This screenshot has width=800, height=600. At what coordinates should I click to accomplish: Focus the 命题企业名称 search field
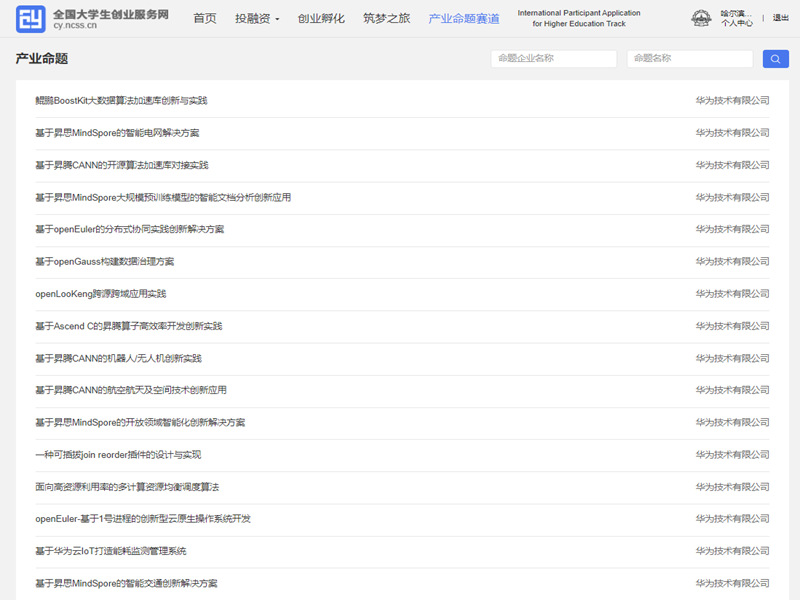(x=553, y=59)
